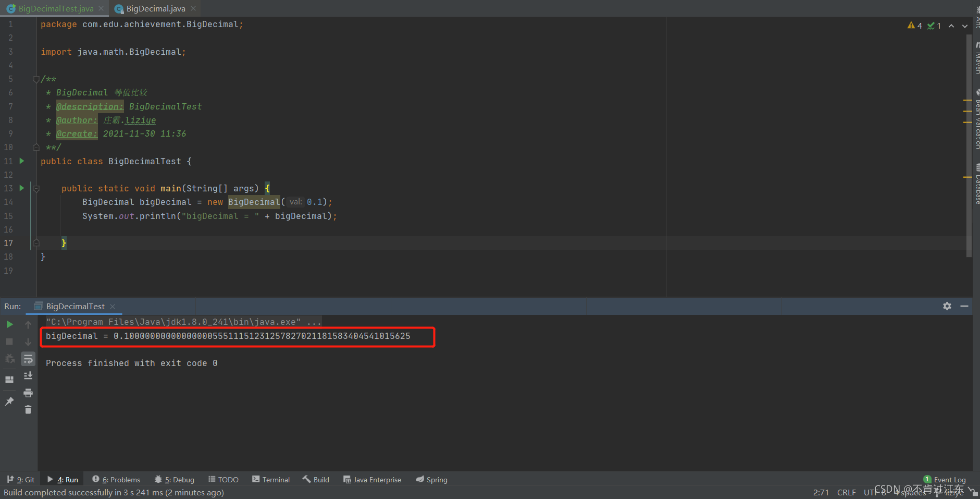
Task: Open the Bean Validation side panel
Action: pyautogui.click(x=976, y=119)
